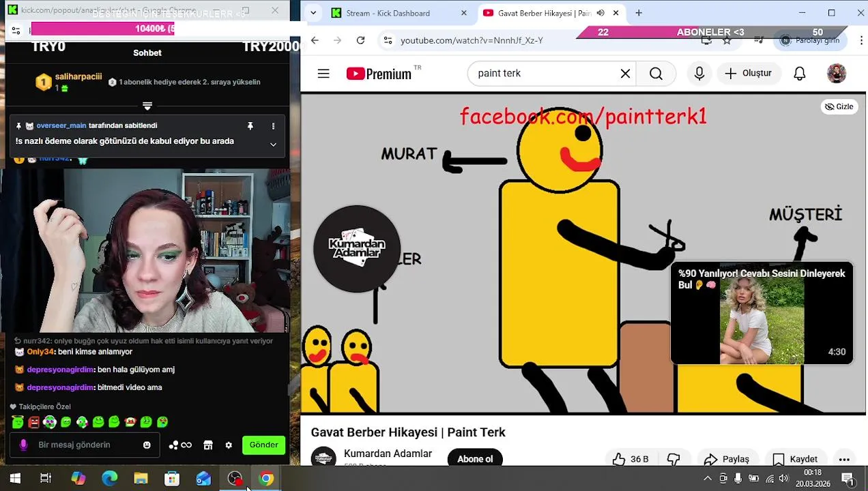Image resolution: width=868 pixels, height=491 pixels.
Task: Click the Oluştur create button
Action: (x=748, y=74)
